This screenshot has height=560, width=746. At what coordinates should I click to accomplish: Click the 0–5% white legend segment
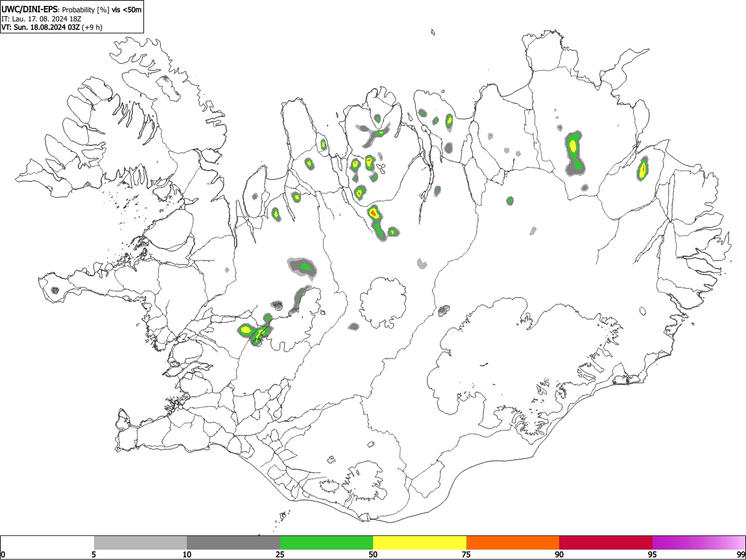[x=47, y=542]
